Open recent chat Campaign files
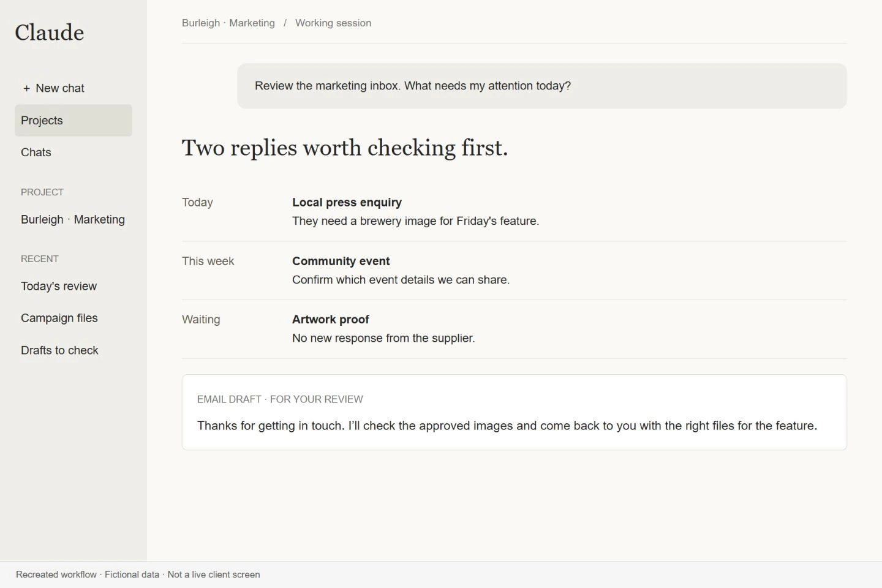 click(x=59, y=318)
